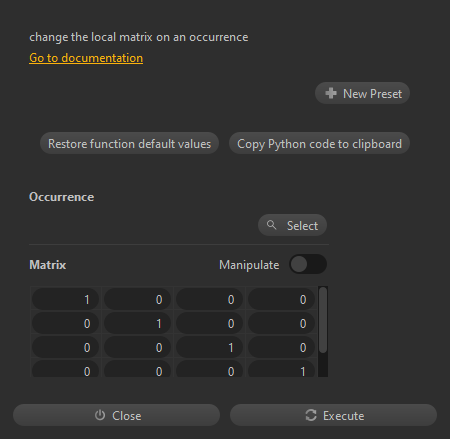The height and width of the screenshot is (439, 450).
Task: Click the New Preset button
Action: coord(362,93)
